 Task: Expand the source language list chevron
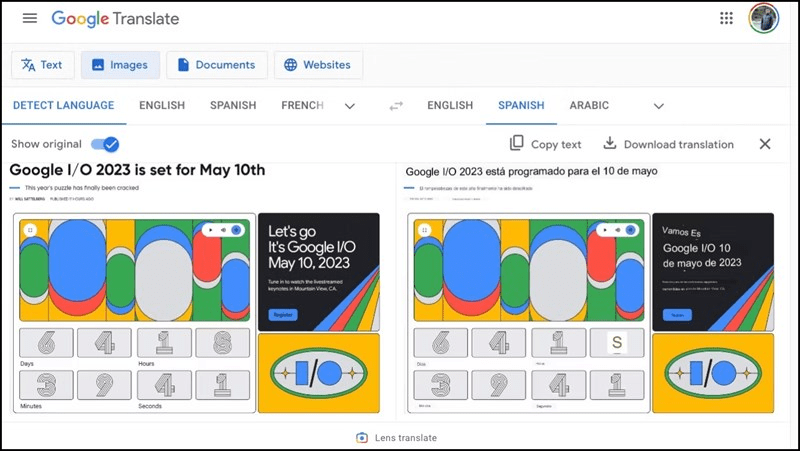coord(349,106)
